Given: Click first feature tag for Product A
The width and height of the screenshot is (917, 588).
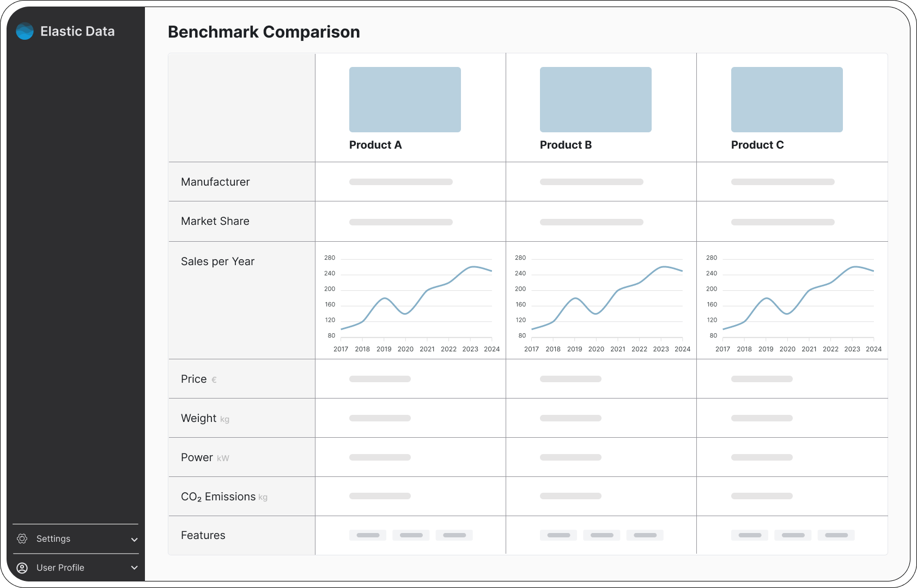Looking at the screenshot, I should click(368, 535).
